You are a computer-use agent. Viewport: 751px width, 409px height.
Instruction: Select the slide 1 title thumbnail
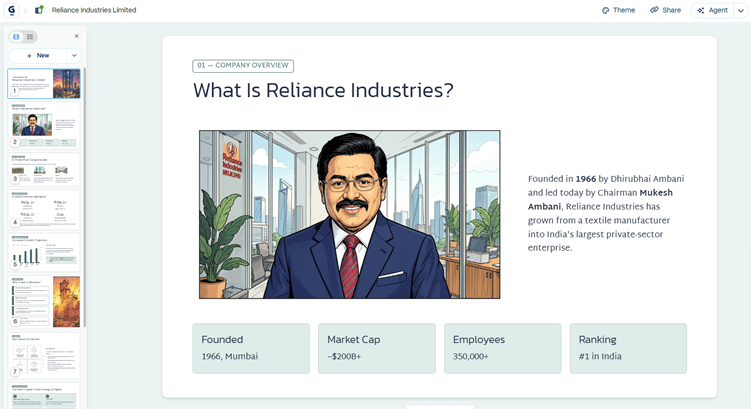pos(44,83)
